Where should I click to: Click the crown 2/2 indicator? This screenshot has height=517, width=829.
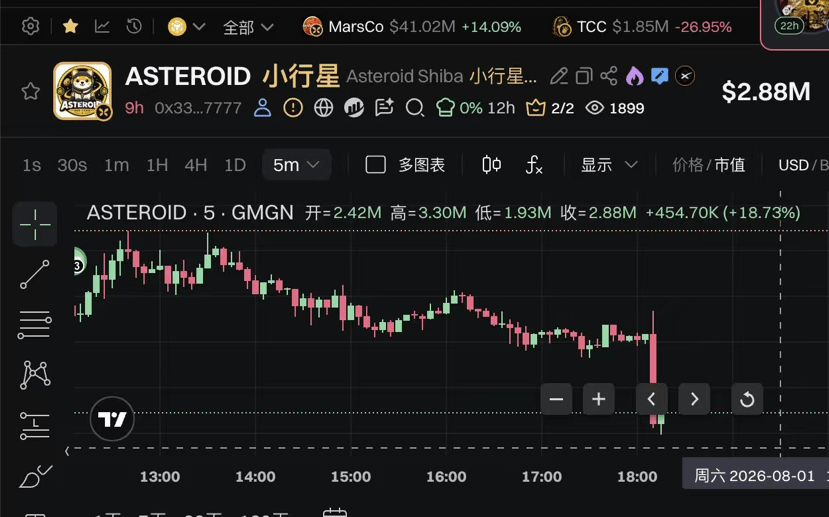coord(550,108)
